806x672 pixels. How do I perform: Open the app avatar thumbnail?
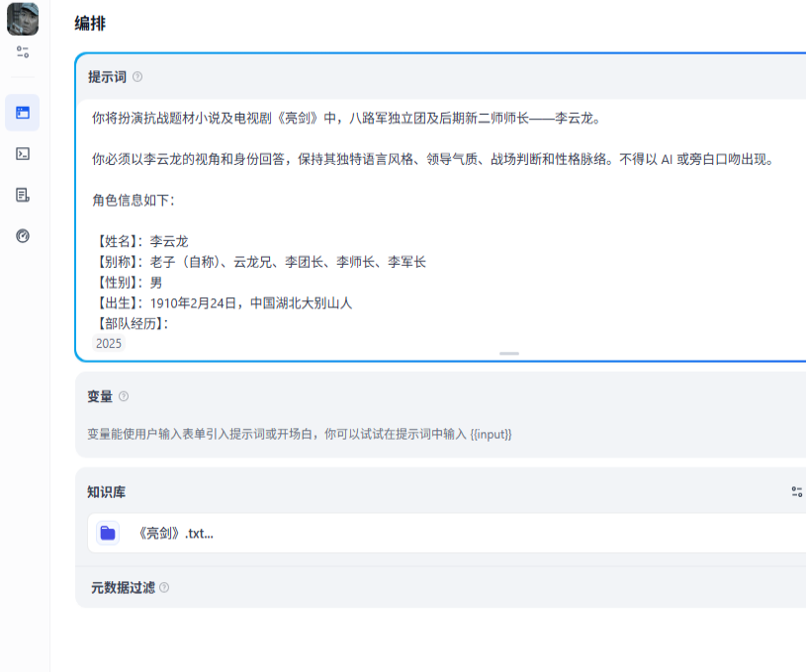click(23, 19)
